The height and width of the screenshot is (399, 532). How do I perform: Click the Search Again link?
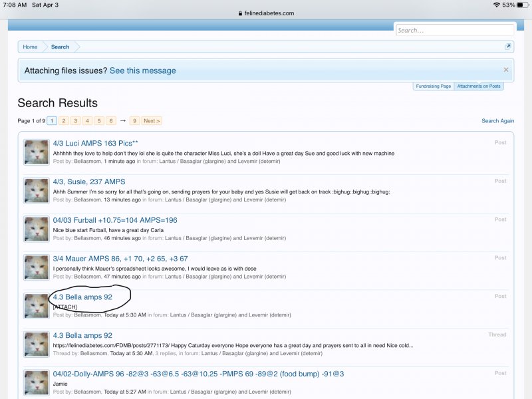tap(497, 121)
